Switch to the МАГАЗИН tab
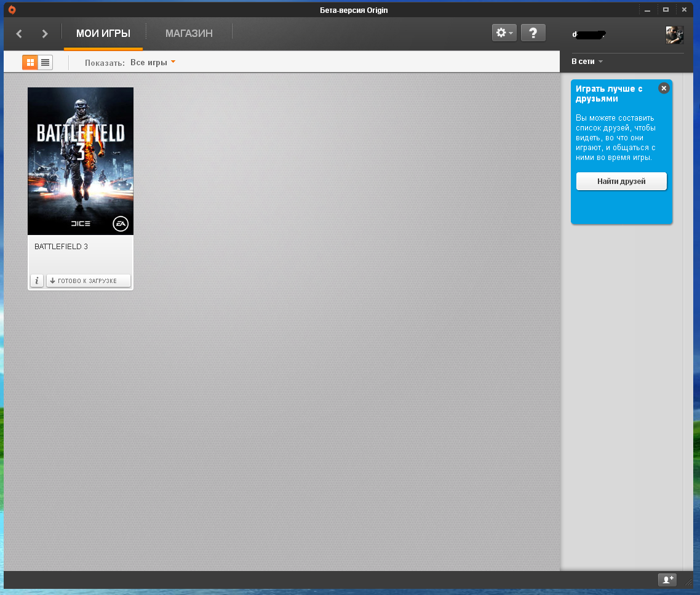 point(189,33)
